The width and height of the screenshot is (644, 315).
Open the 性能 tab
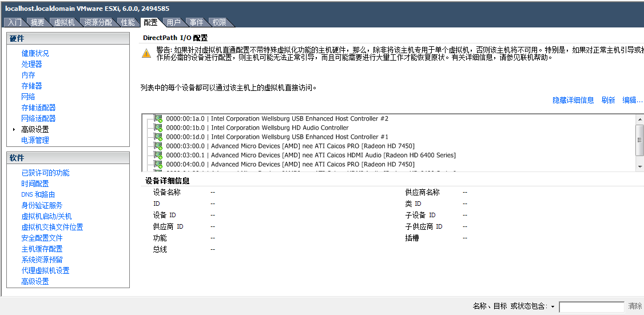pyautogui.click(x=128, y=23)
